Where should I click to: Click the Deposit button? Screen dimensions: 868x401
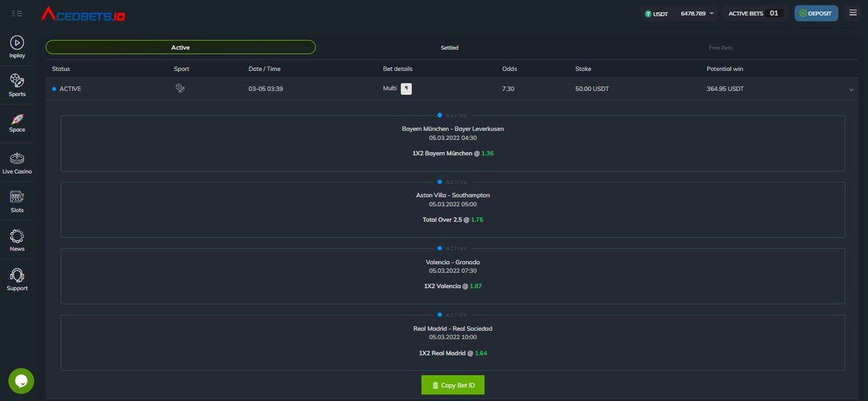tap(816, 13)
